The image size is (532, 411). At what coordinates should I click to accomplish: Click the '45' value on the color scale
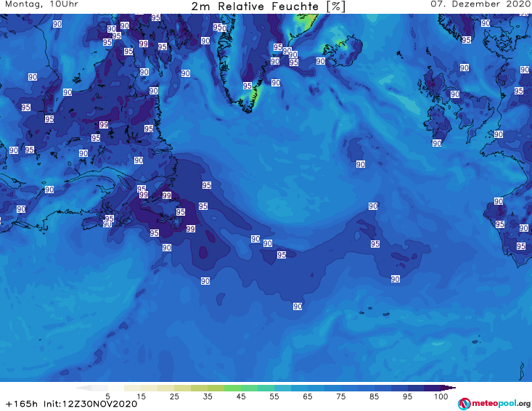(x=241, y=396)
